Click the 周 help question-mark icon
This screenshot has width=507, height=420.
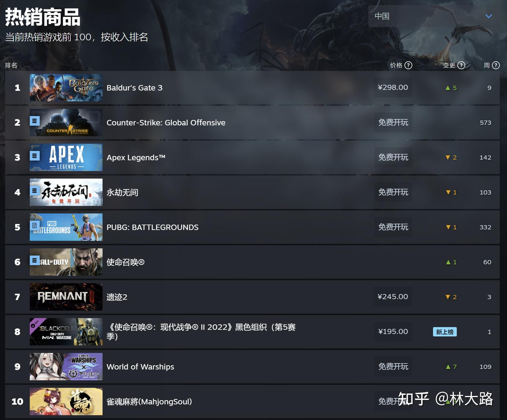tap(496, 65)
